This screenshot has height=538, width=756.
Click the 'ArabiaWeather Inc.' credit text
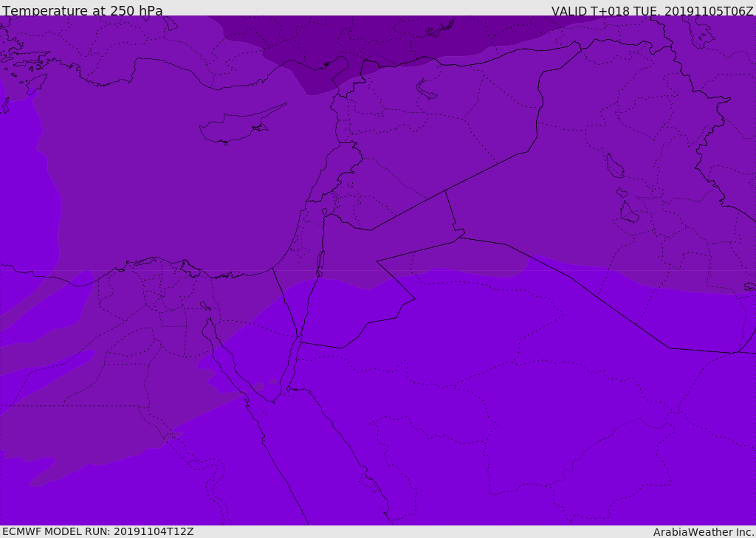pyautogui.click(x=704, y=532)
